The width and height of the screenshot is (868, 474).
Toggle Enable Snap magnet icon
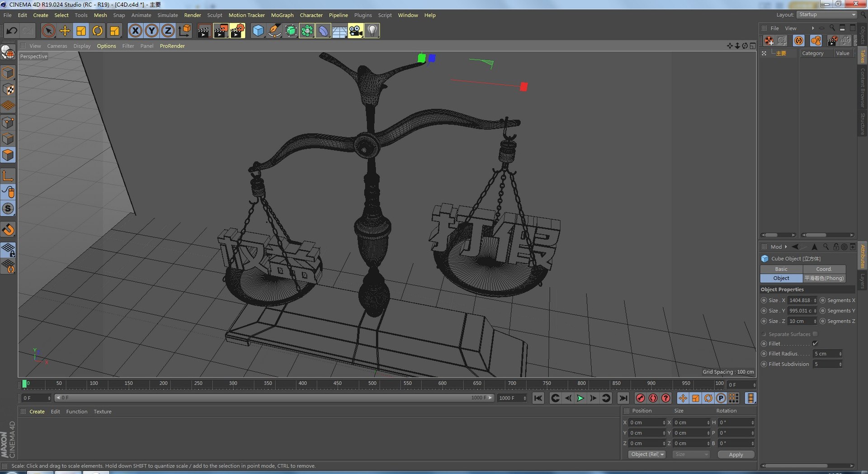pyautogui.click(x=9, y=230)
